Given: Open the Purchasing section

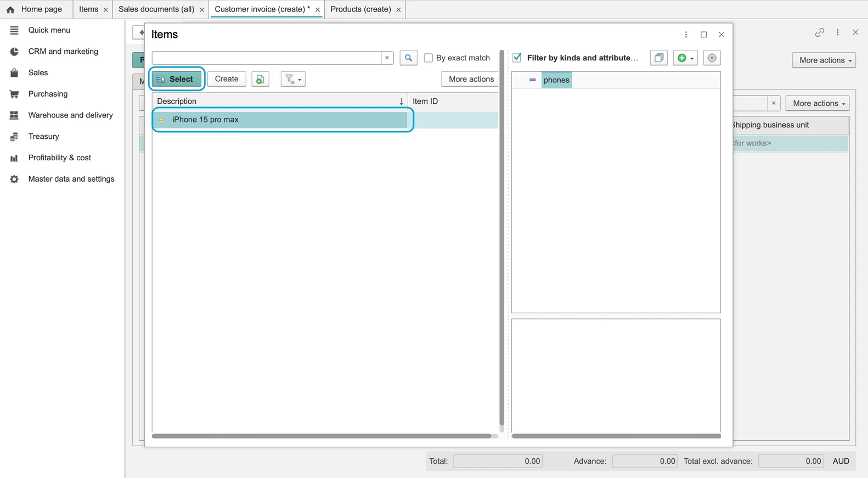Looking at the screenshot, I should (x=48, y=94).
